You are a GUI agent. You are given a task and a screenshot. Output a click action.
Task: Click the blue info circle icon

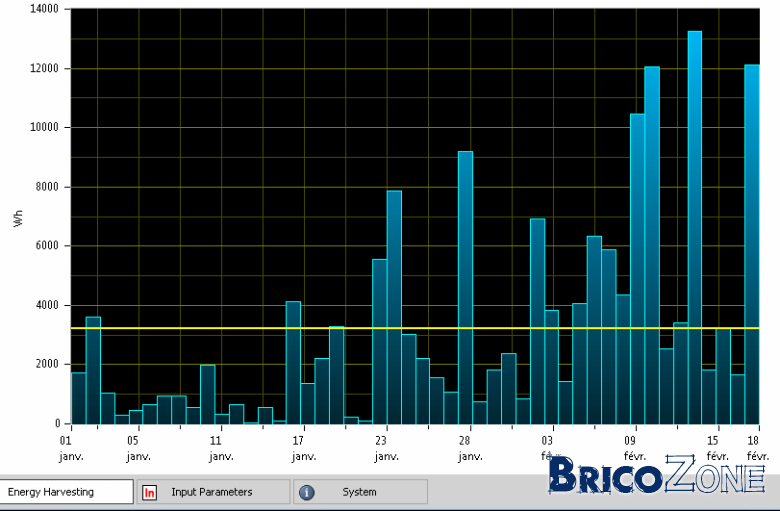(x=306, y=493)
